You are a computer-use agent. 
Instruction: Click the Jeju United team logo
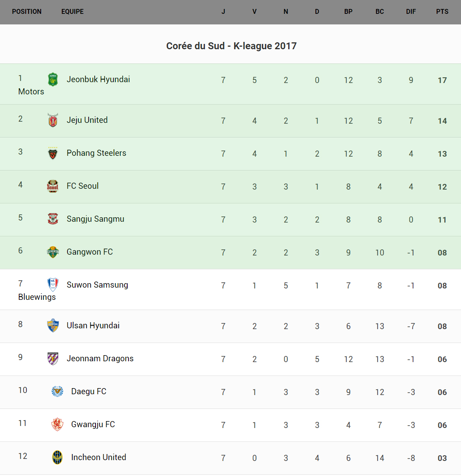(53, 120)
